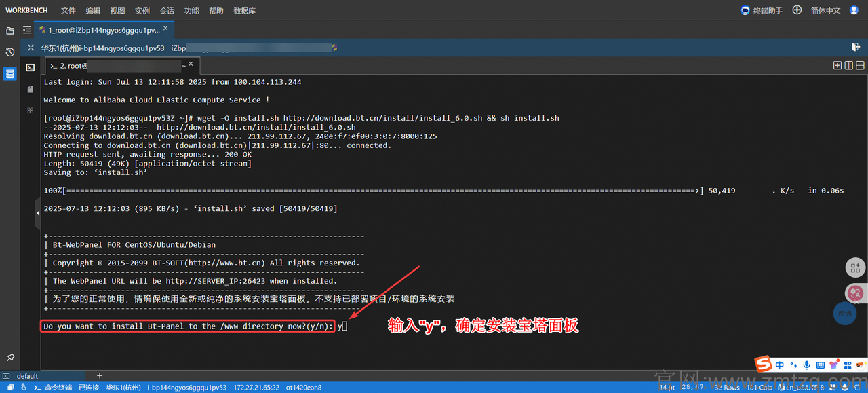The width and height of the screenshot is (868, 393).
Task: Close the 2. root@ terminal tab
Action: pyautogui.click(x=191, y=64)
